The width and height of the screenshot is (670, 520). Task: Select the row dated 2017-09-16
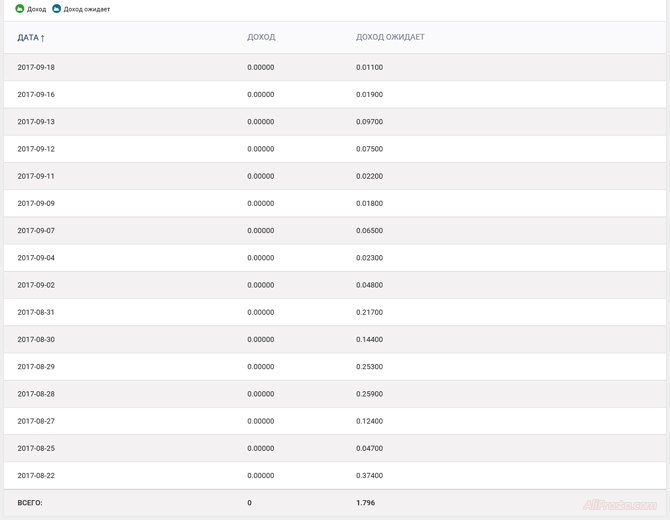[36, 95]
